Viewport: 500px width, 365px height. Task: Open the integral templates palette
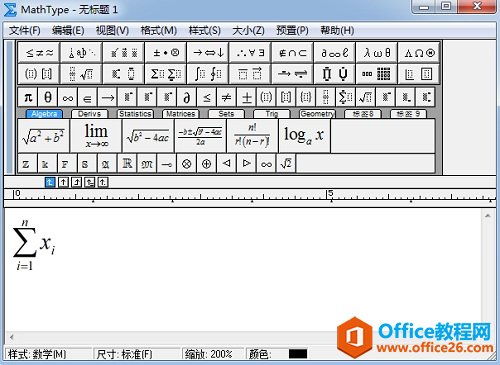pyautogui.click(x=208, y=74)
